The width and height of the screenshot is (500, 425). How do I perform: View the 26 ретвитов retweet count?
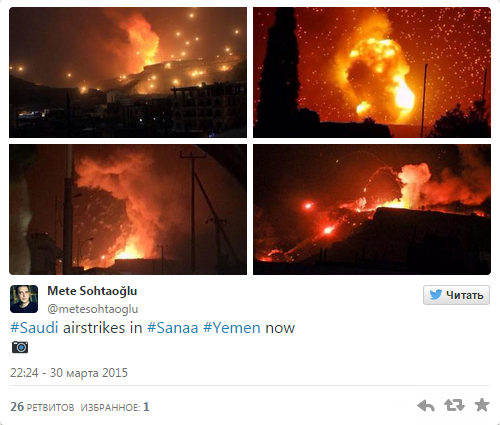tap(42, 407)
